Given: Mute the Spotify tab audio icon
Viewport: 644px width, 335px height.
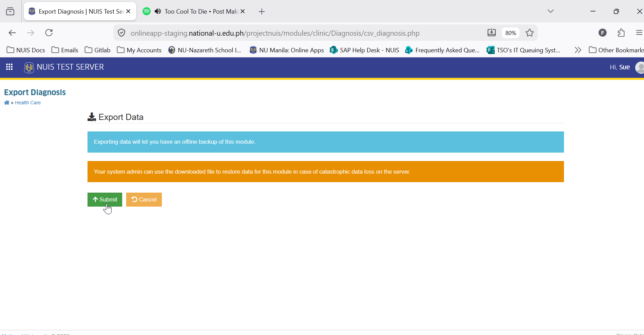Looking at the screenshot, I should (158, 11).
